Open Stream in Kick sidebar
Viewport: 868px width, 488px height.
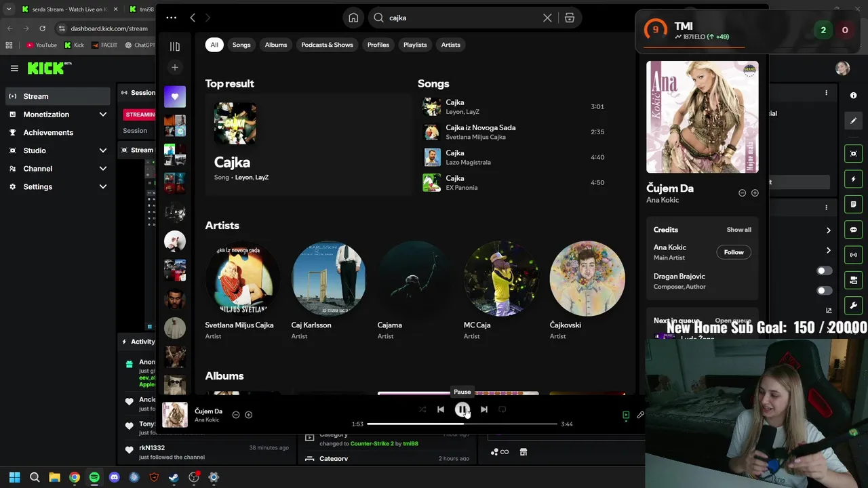[57, 96]
